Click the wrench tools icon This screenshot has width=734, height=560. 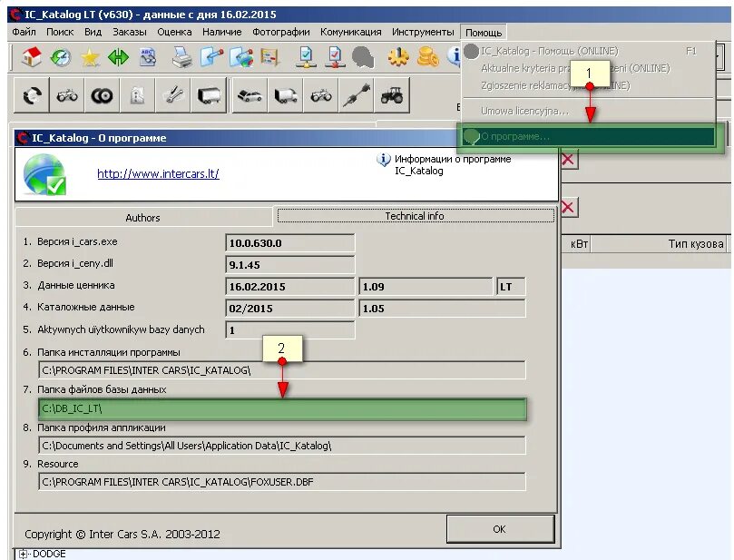click(x=172, y=96)
